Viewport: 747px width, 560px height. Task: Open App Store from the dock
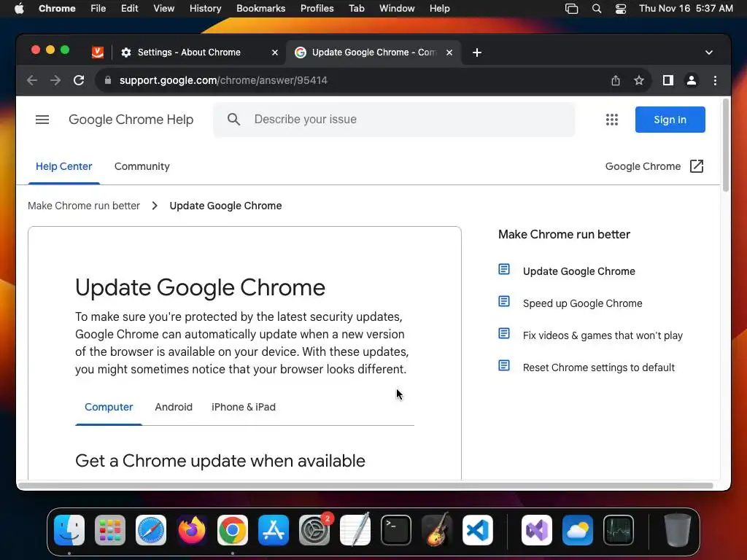[x=274, y=530]
